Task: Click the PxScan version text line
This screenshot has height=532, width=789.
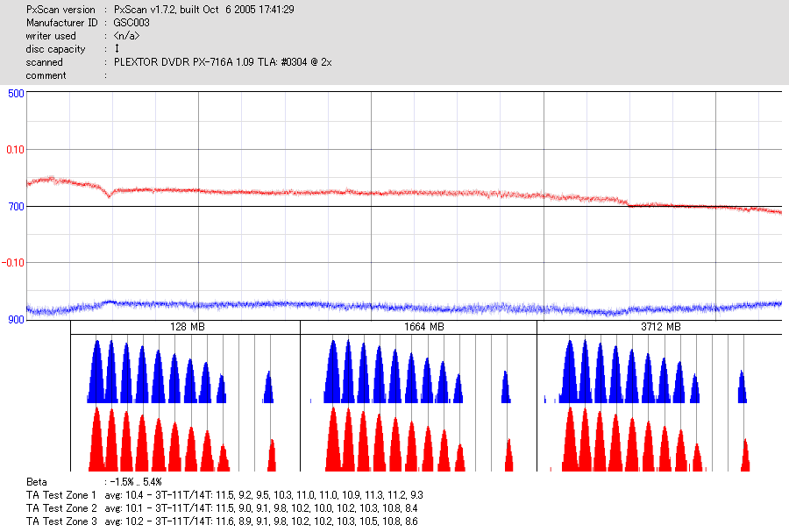Action: tap(160, 10)
